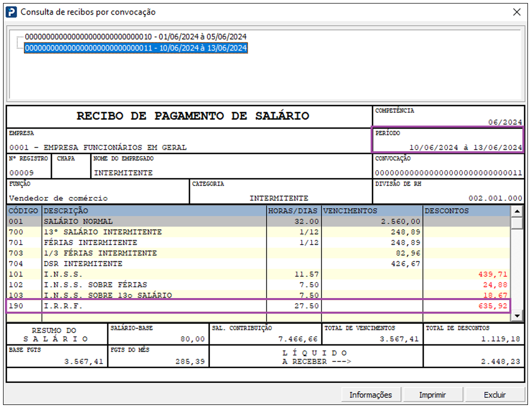Click the empresa name 0001 - EMPRESA FUNCIONÁRIOS EM GERAL
This screenshot has width=532, height=408.
tap(98, 148)
